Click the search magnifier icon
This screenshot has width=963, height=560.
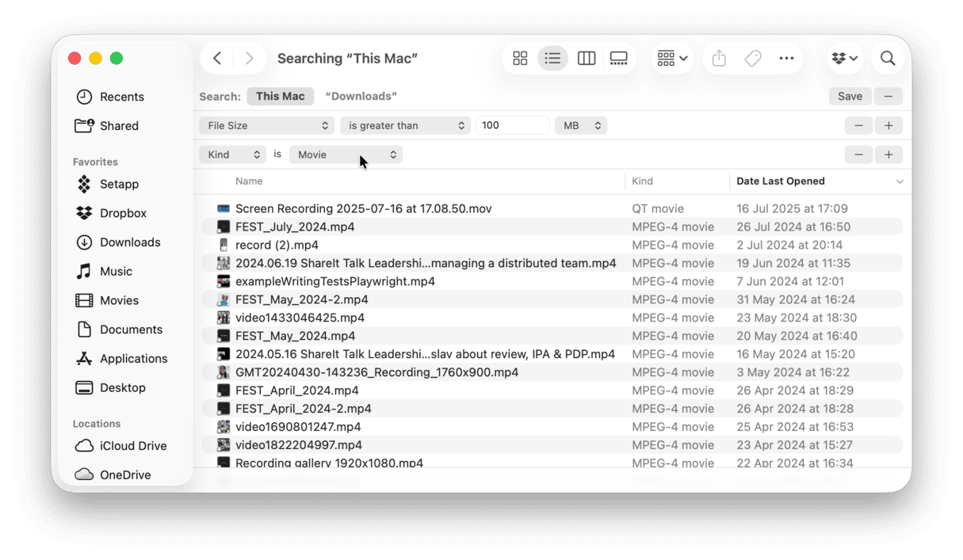pyautogui.click(x=888, y=59)
